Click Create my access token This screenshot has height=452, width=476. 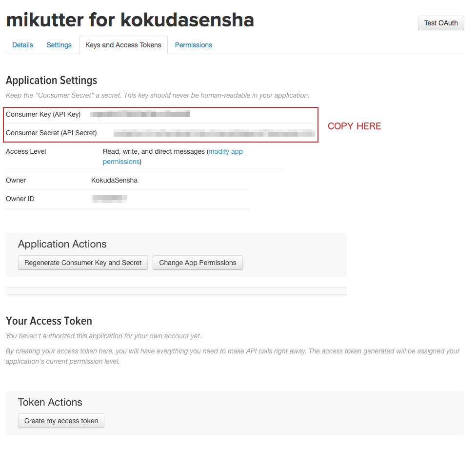tap(61, 421)
